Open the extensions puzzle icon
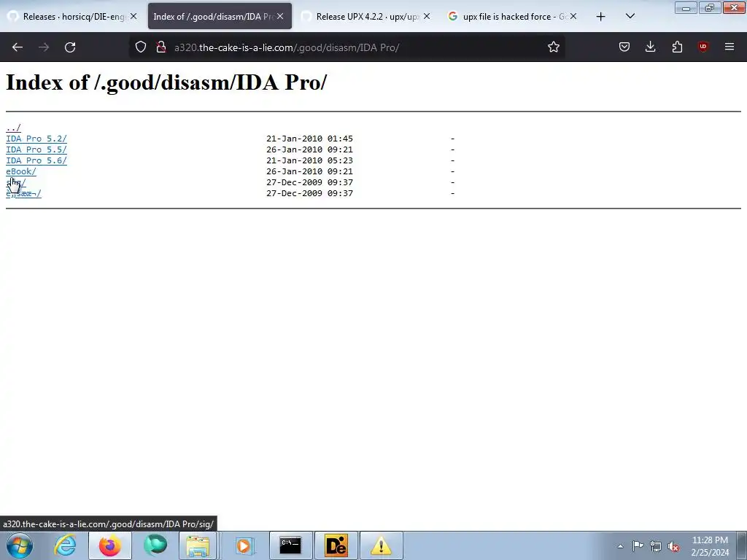Screen dimensions: 747x560 tap(677, 47)
